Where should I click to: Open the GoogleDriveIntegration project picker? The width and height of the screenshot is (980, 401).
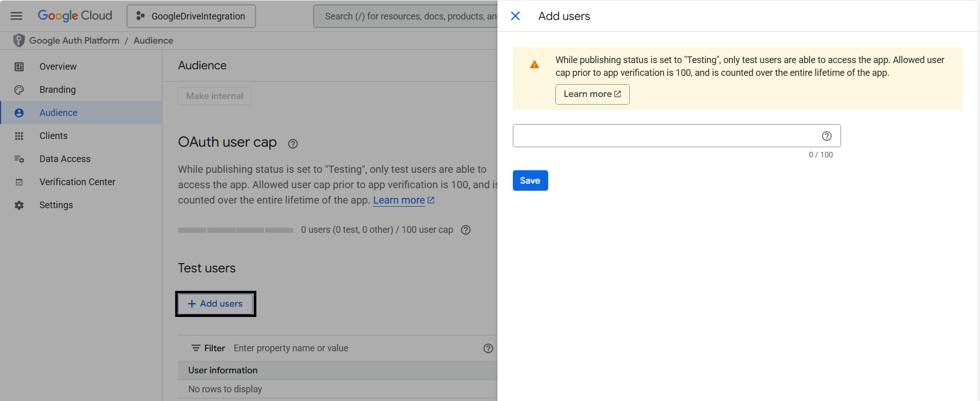191,16
